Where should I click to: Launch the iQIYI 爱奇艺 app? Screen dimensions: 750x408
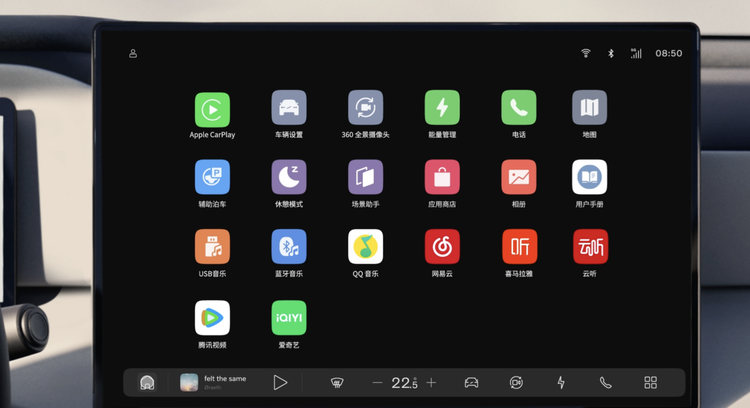pos(289,318)
